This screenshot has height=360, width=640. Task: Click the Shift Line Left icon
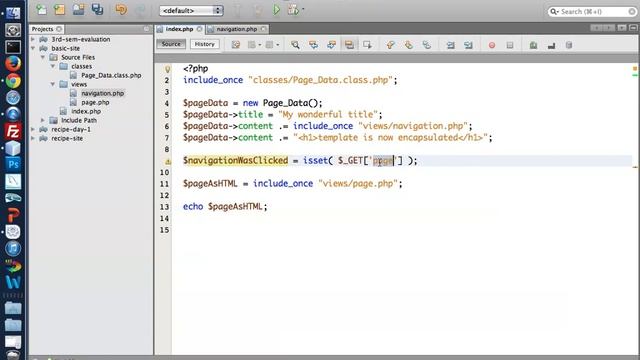click(x=450, y=45)
